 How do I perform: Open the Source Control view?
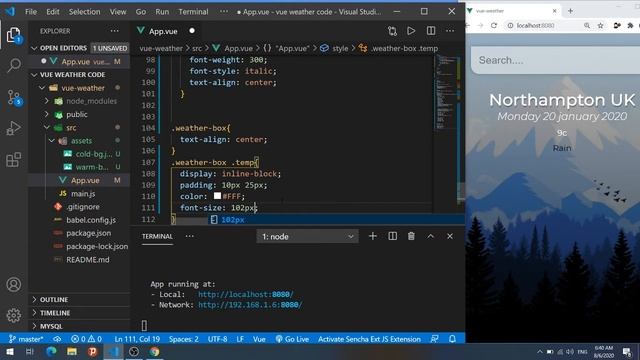click(x=13, y=98)
